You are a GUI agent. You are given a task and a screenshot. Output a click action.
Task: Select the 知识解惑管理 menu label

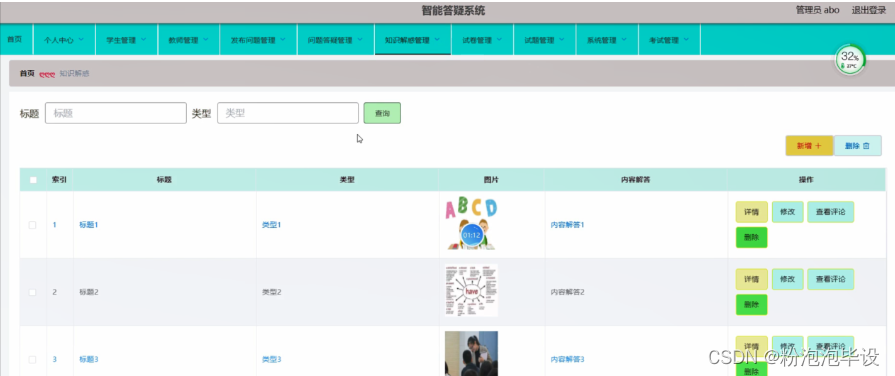point(407,41)
